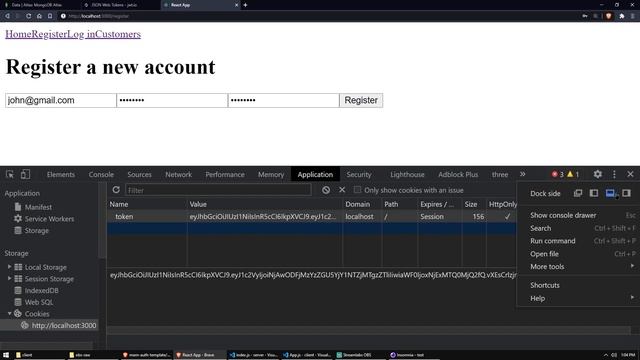The width and height of the screenshot is (640, 360).
Task: Collapse the Cookies tree node
Action: (x=9, y=313)
